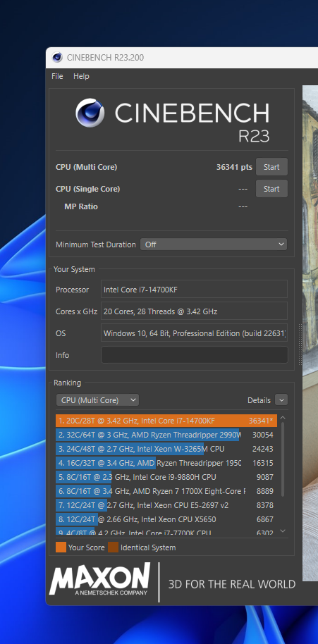Click the Processor field showing i7-14700KF
Viewport: 318px width, 644px height.
195,290
